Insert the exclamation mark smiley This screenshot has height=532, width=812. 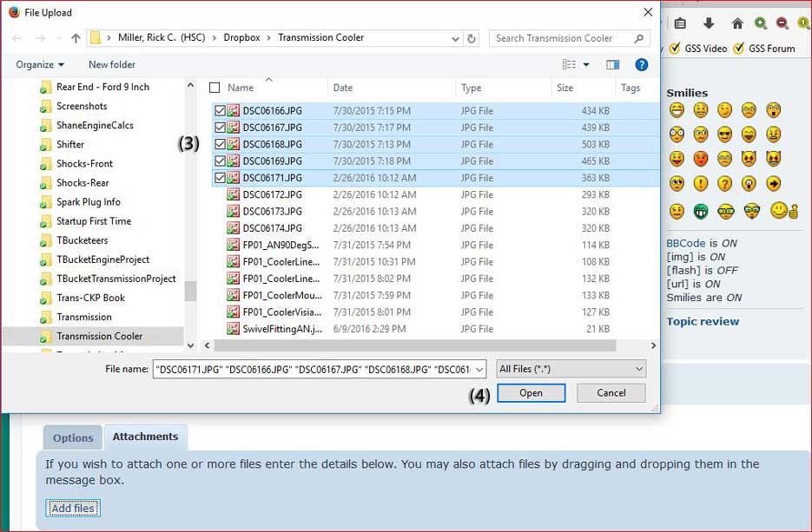click(700, 183)
